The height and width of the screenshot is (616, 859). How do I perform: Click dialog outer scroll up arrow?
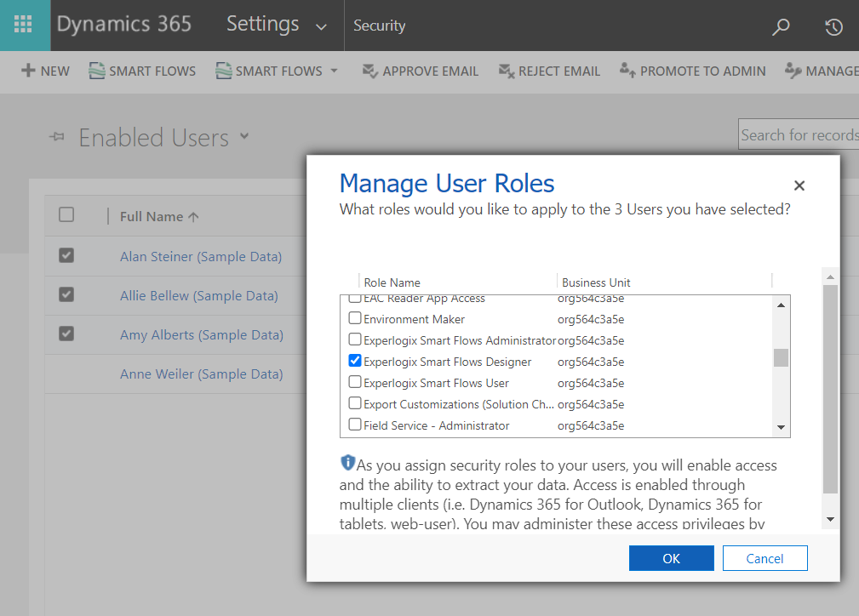(831, 277)
